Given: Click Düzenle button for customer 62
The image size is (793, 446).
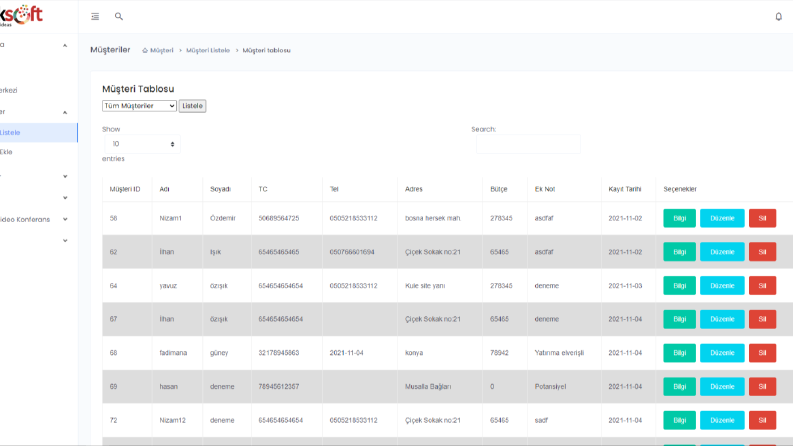Looking at the screenshot, I should 722,252.
